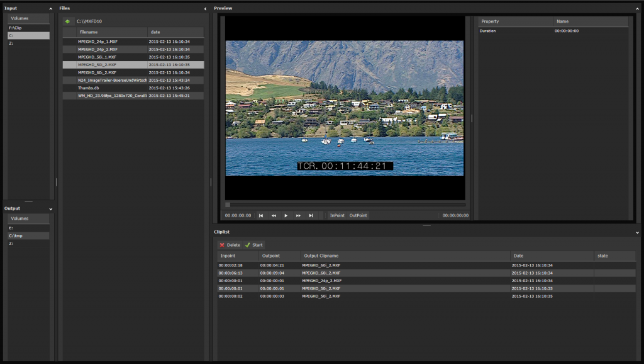This screenshot has width=644, height=364.
Task: Select file MPEGHD_24p_1.MXF
Action: pyautogui.click(x=97, y=42)
